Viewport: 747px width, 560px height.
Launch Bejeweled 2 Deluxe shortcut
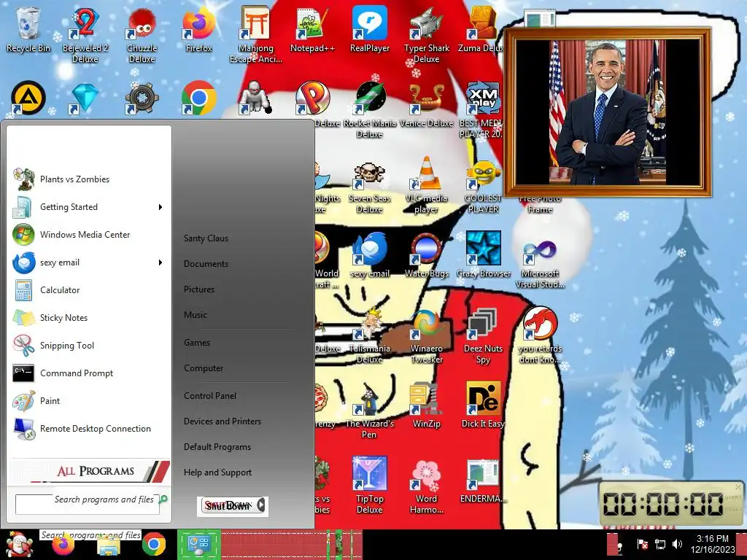click(85, 35)
